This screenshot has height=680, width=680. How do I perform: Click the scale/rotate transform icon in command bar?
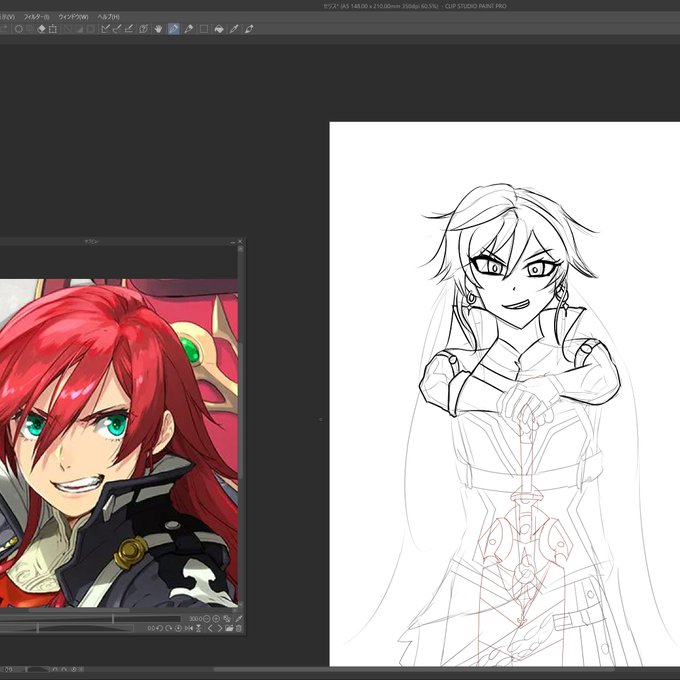[53, 29]
